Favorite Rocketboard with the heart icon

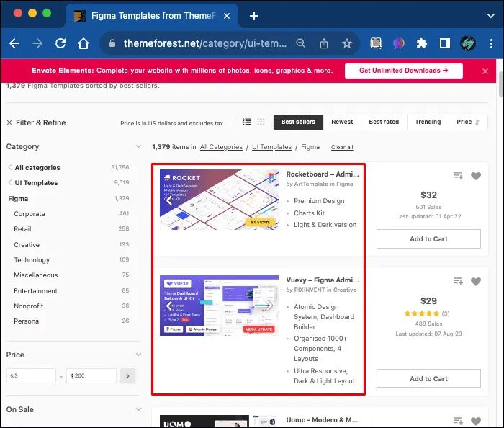coord(476,176)
